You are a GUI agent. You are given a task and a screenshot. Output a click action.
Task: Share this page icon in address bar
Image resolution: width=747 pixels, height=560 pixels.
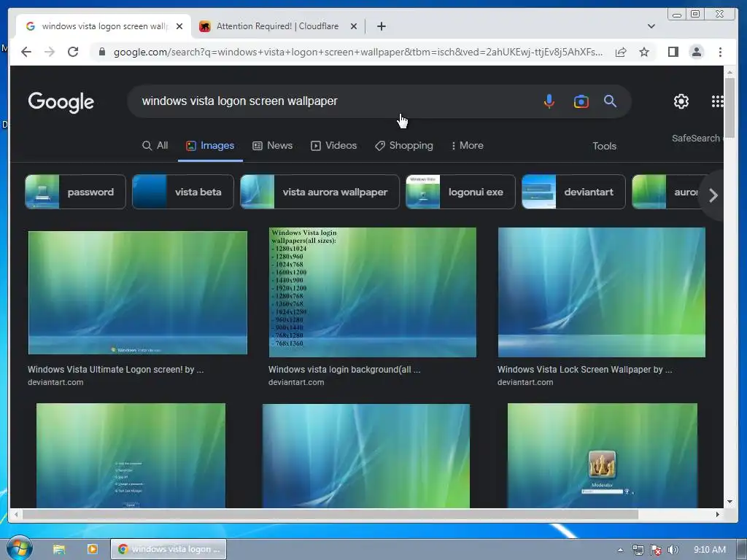621,52
